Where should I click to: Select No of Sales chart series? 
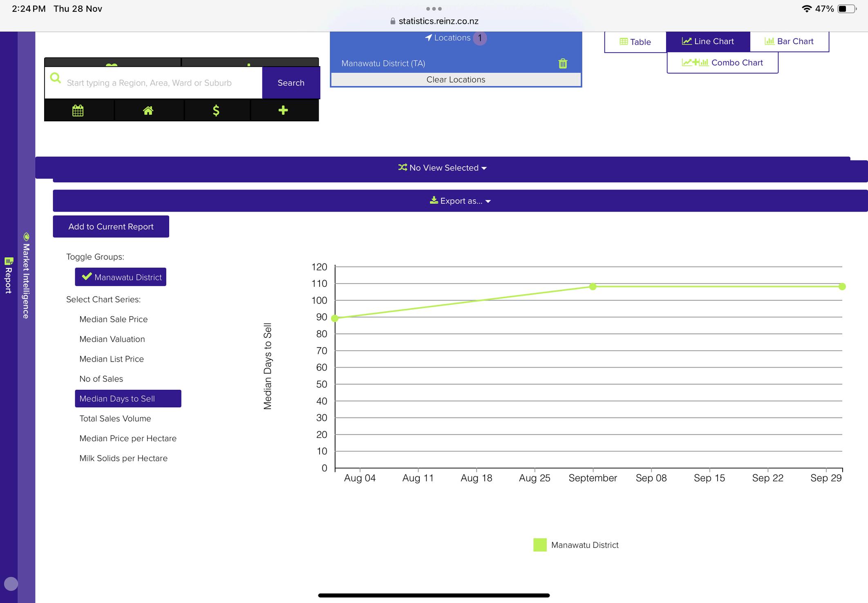101,379
